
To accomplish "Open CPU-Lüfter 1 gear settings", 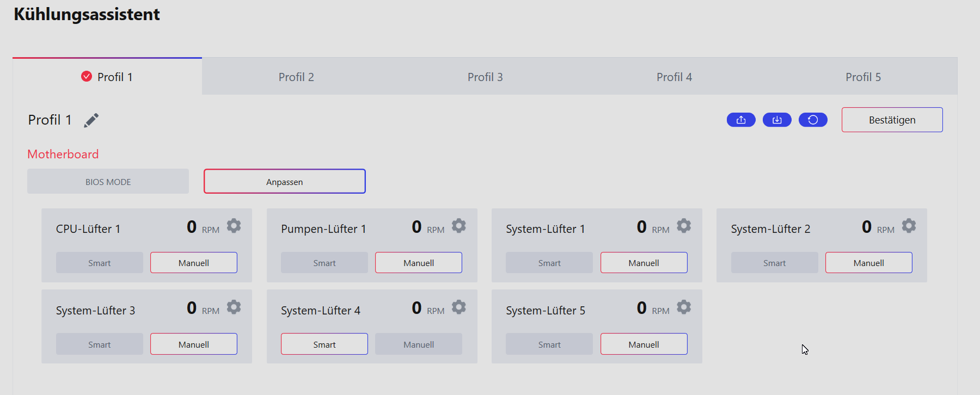I will [x=234, y=226].
